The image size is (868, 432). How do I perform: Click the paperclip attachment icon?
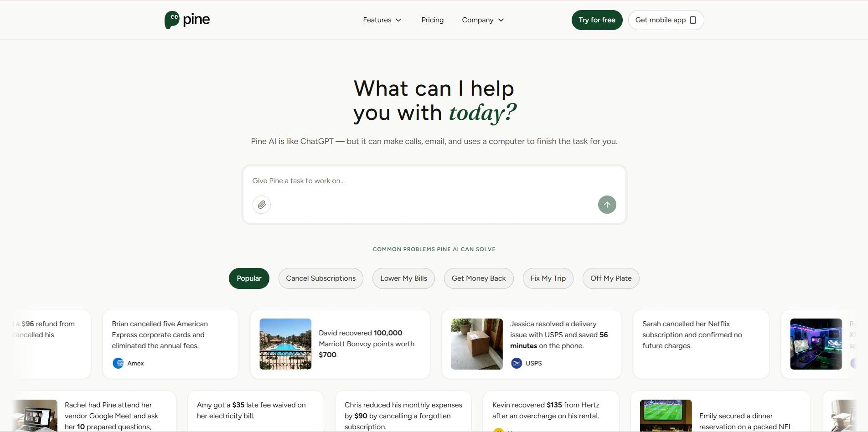tap(262, 205)
